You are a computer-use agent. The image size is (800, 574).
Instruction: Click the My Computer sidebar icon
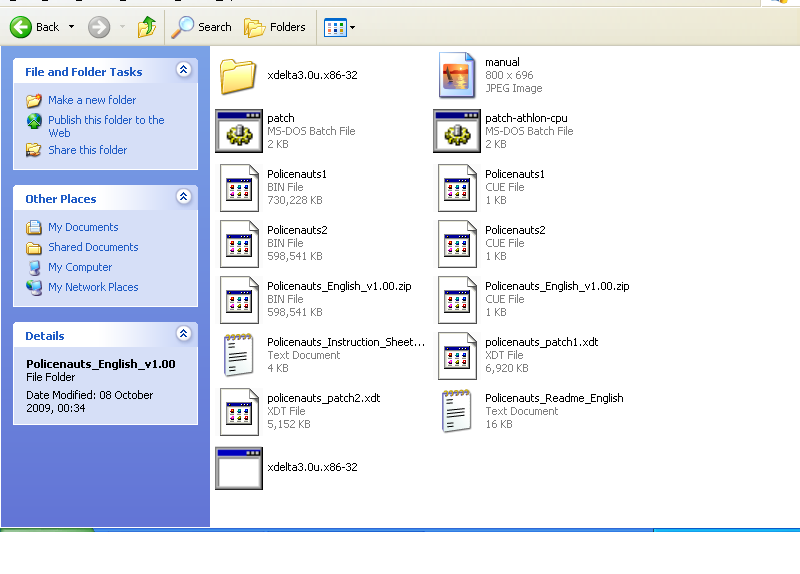(x=34, y=267)
